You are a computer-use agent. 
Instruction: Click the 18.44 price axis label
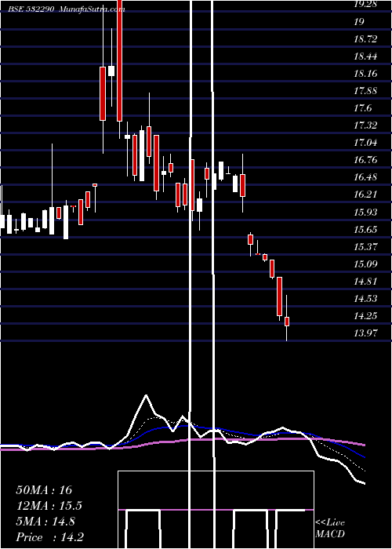pos(365,56)
